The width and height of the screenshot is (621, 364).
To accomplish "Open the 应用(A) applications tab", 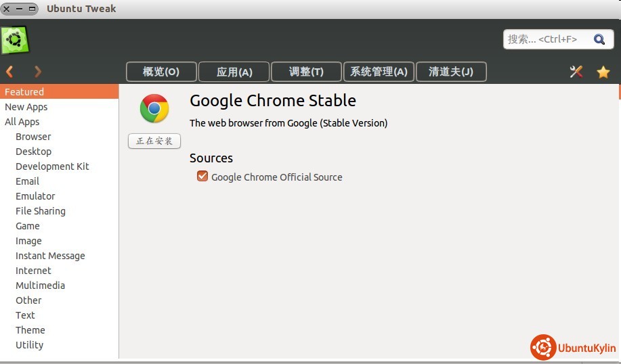I will pos(234,72).
